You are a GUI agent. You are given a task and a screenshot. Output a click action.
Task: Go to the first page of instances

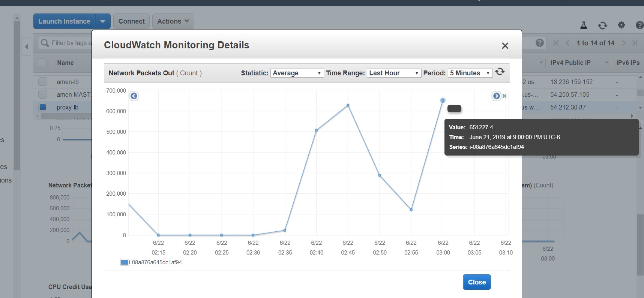pyautogui.click(x=556, y=43)
